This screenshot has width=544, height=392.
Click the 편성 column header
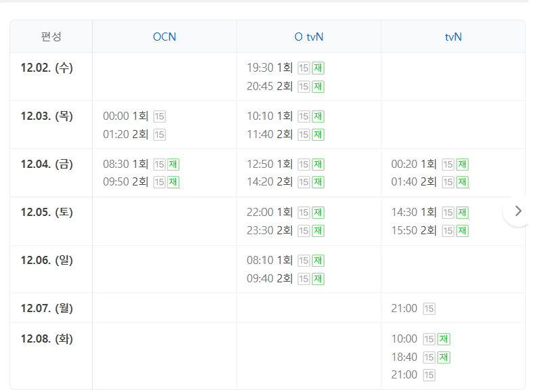(x=51, y=37)
